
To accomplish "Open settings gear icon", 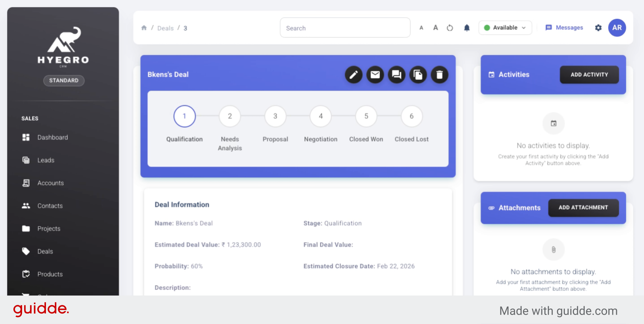I will tap(598, 28).
